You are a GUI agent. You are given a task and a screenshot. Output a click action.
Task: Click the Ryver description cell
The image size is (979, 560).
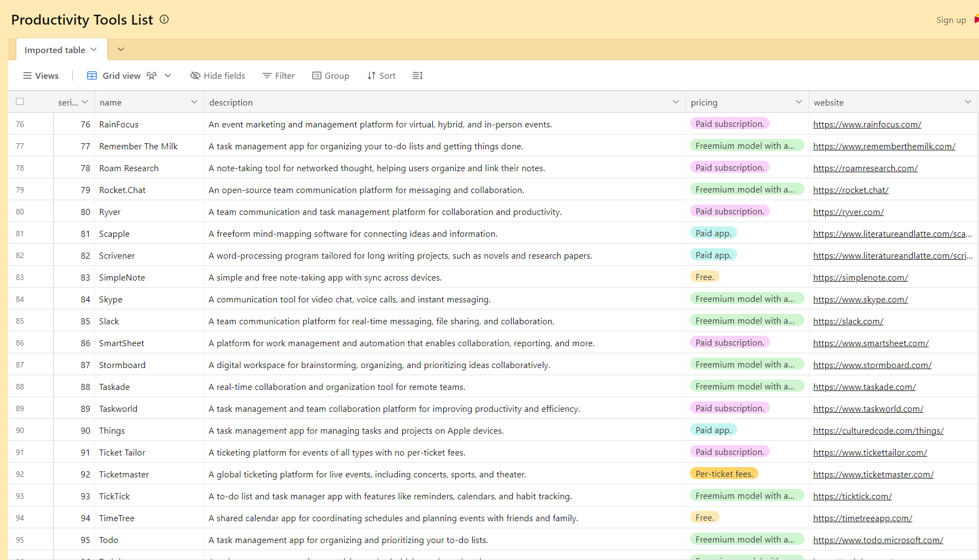pos(445,212)
